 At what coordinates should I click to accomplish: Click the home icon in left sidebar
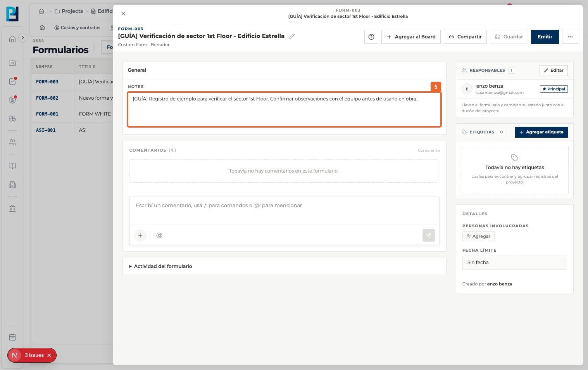point(12,39)
